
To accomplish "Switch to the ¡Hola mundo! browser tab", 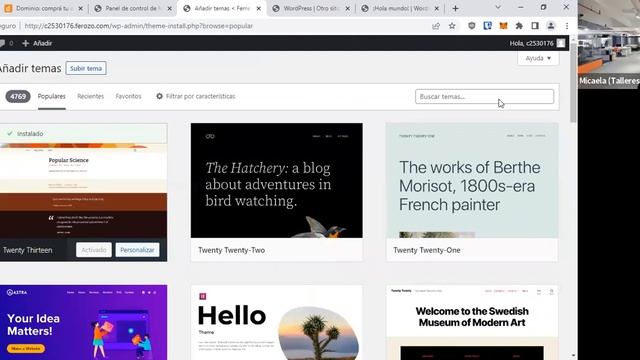I will tap(399, 8).
